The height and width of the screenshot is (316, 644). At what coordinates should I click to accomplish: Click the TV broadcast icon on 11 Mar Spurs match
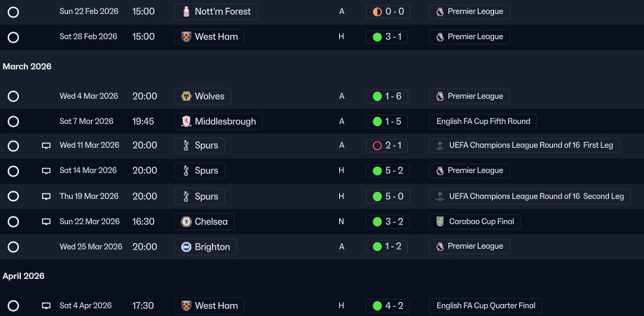pyautogui.click(x=46, y=146)
